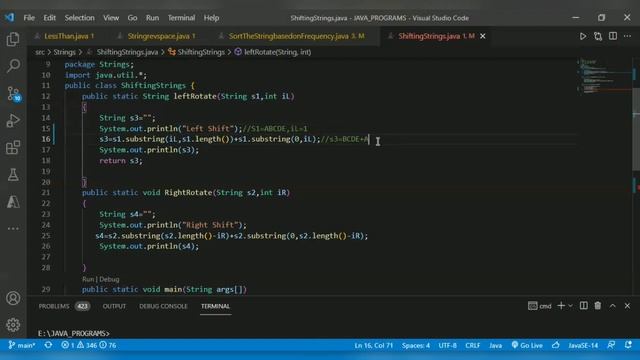The width and height of the screenshot is (640, 360).
Task: Open errors and warnings count in status bar
Action: (x=89, y=345)
